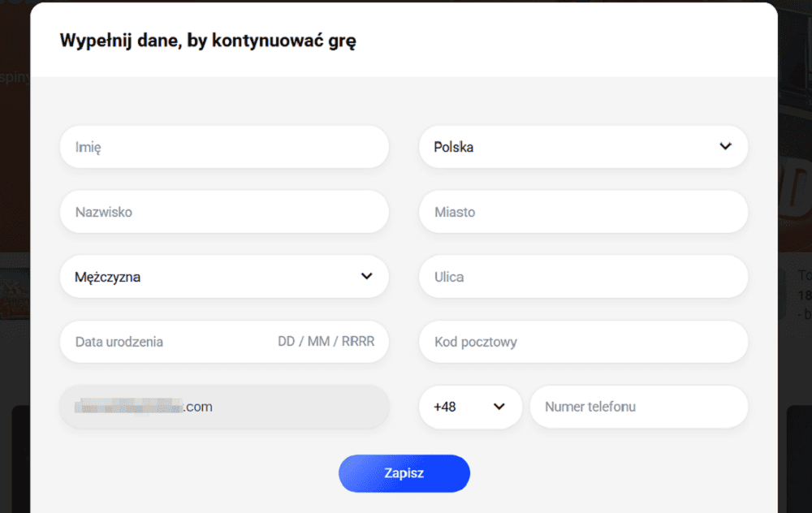812x513 pixels.
Task: Click the greyed-out email field ending in .com
Action: (224, 407)
